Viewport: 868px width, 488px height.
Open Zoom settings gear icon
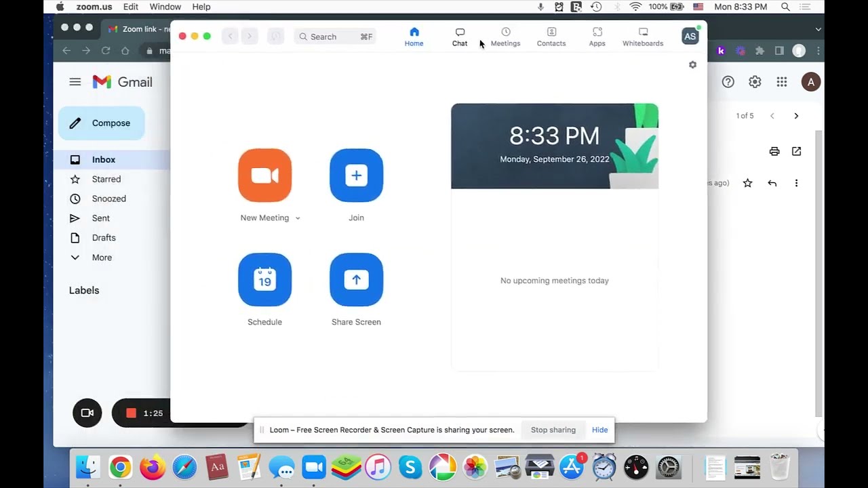pyautogui.click(x=692, y=64)
